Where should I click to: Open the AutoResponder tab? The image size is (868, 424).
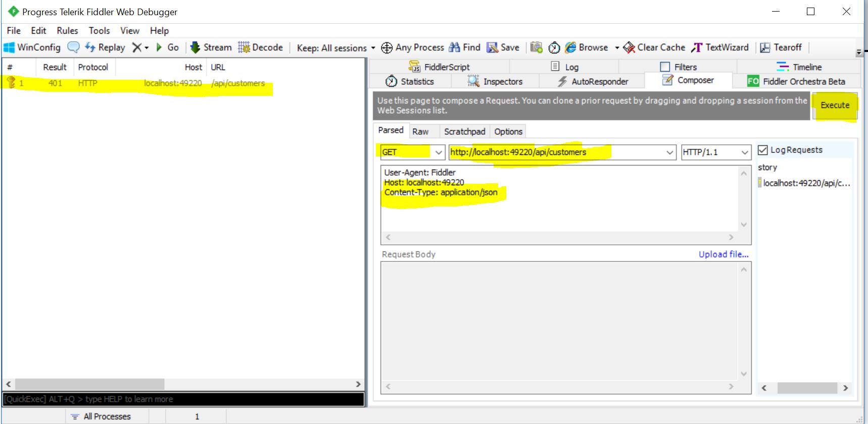coord(593,81)
